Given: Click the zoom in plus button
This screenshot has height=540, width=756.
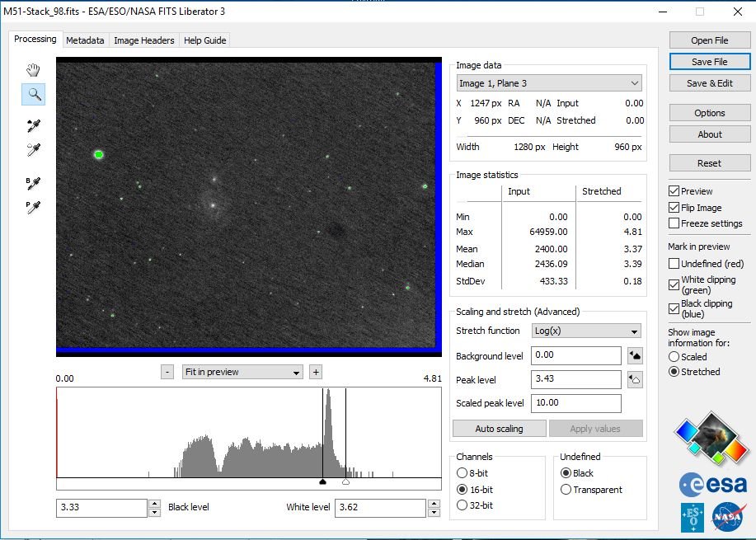Looking at the screenshot, I should 316,372.
